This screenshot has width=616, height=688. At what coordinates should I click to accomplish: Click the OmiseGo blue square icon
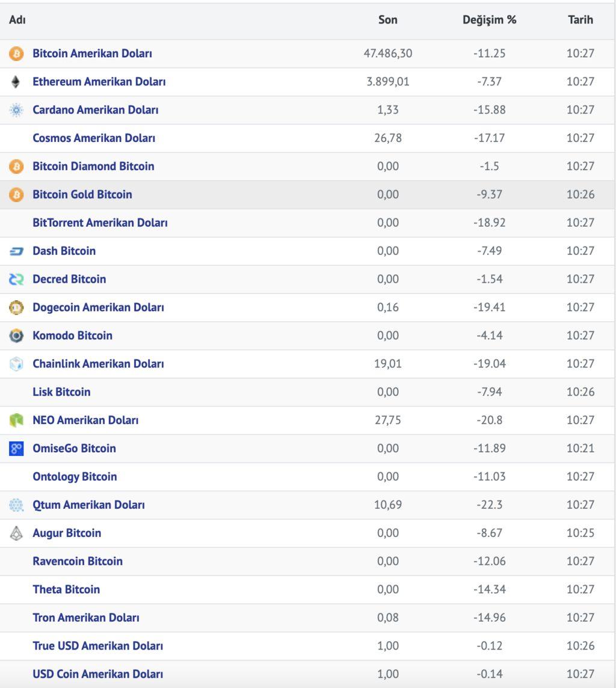tap(16, 449)
